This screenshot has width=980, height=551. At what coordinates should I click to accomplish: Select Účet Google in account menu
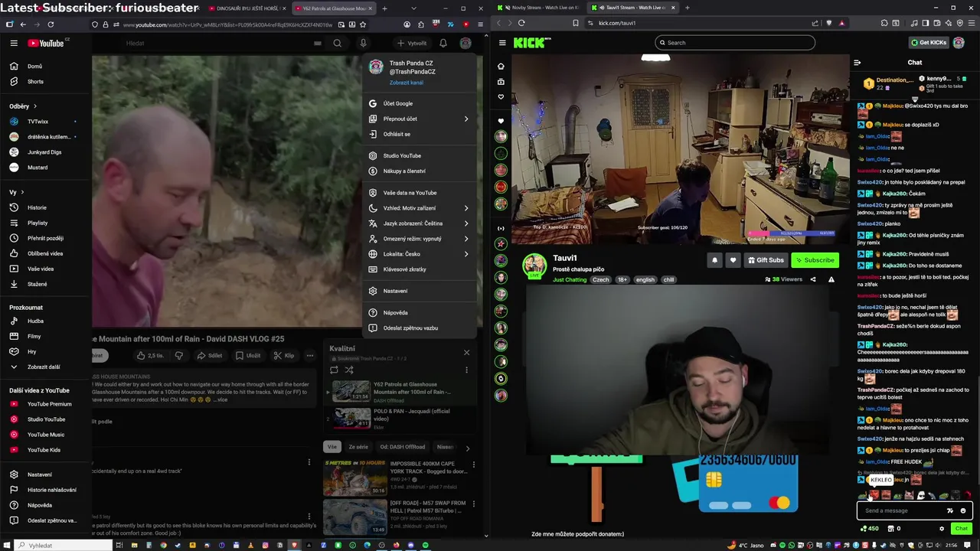(419, 103)
